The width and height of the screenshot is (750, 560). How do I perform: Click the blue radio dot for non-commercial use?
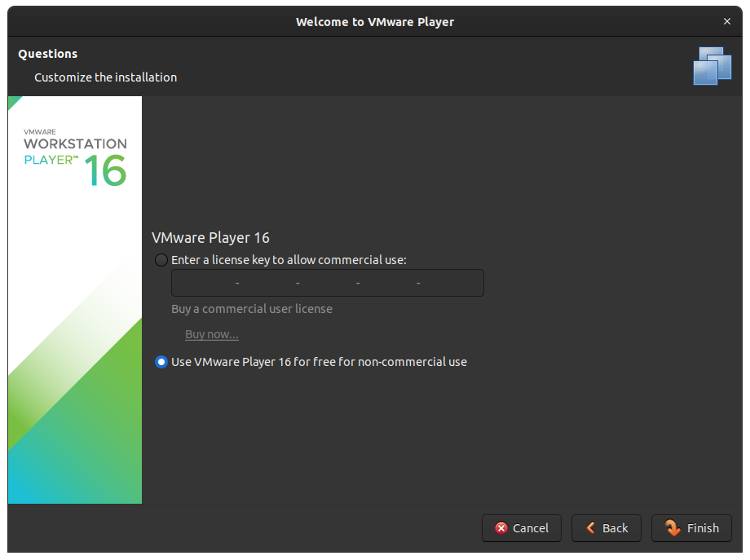click(161, 362)
